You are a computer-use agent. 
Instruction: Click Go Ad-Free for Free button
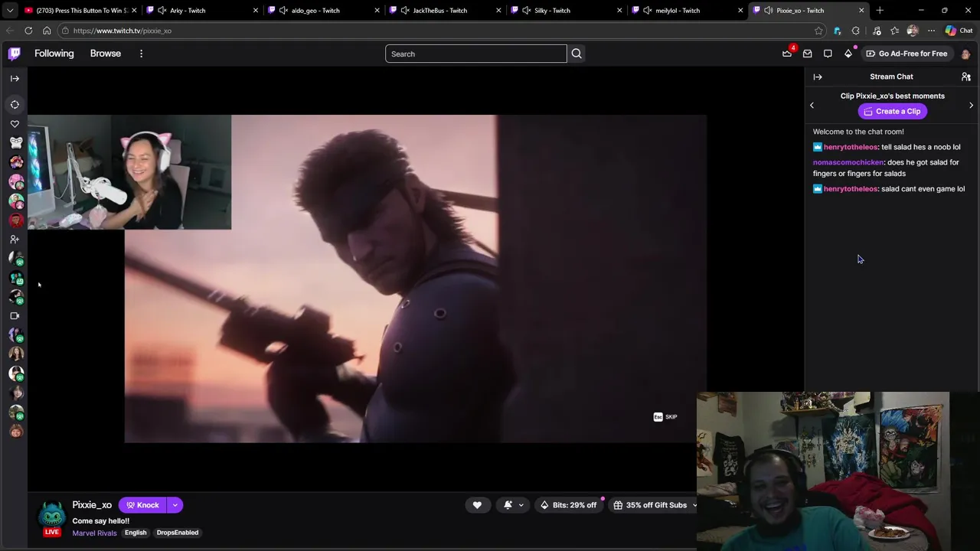coord(906,54)
